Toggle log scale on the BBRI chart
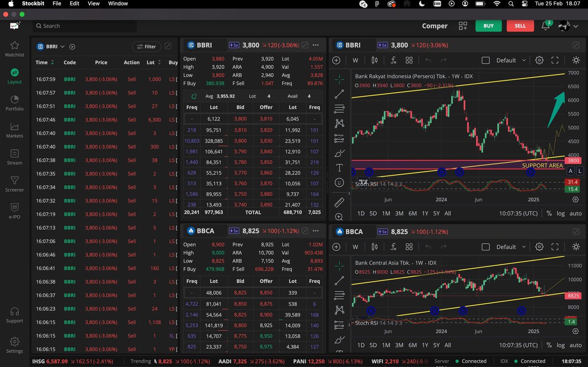This screenshot has height=367, width=588. [x=561, y=213]
